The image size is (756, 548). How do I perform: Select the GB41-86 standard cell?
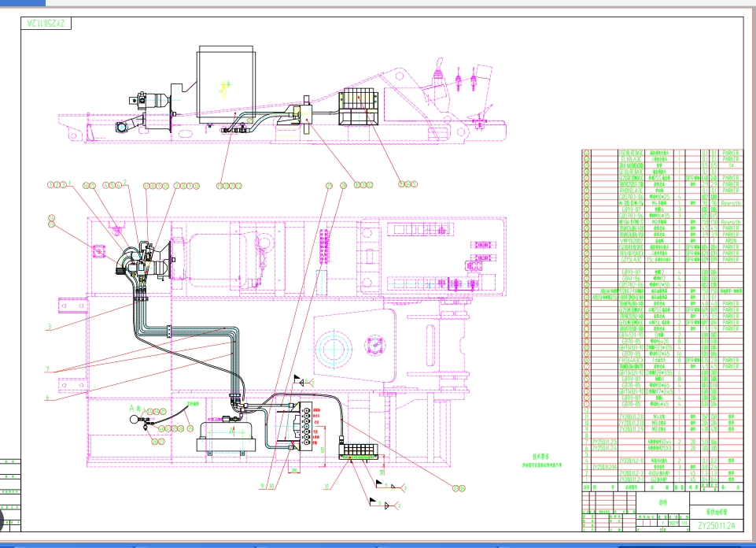point(631,279)
